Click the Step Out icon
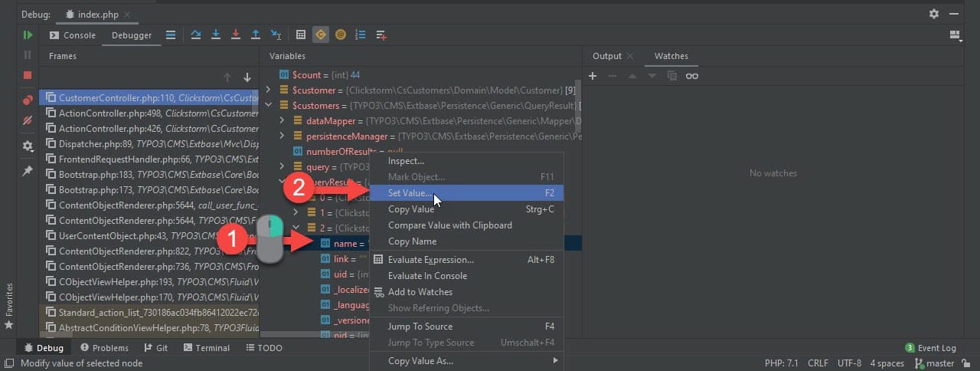This screenshot has height=371, width=980. [x=256, y=35]
